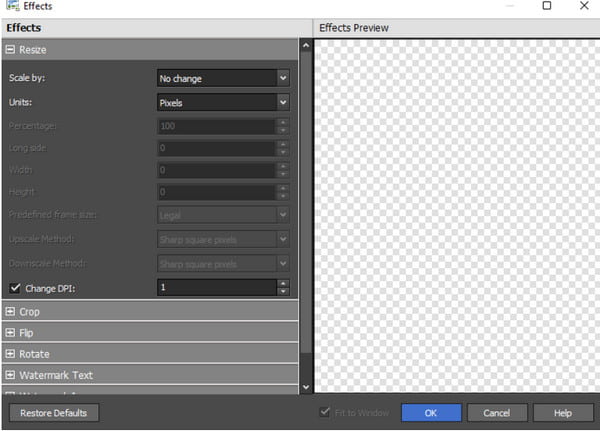Click the OK button

click(431, 413)
